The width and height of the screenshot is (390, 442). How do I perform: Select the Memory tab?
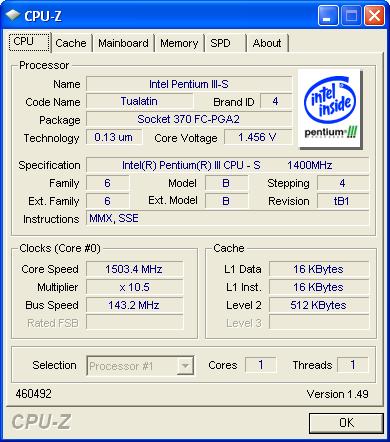(179, 43)
